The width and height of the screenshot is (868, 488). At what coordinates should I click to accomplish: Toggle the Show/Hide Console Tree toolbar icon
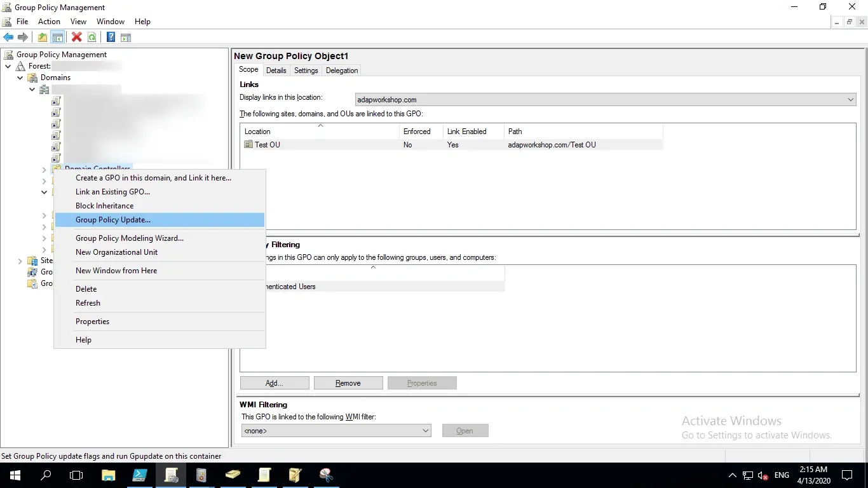coord(58,37)
